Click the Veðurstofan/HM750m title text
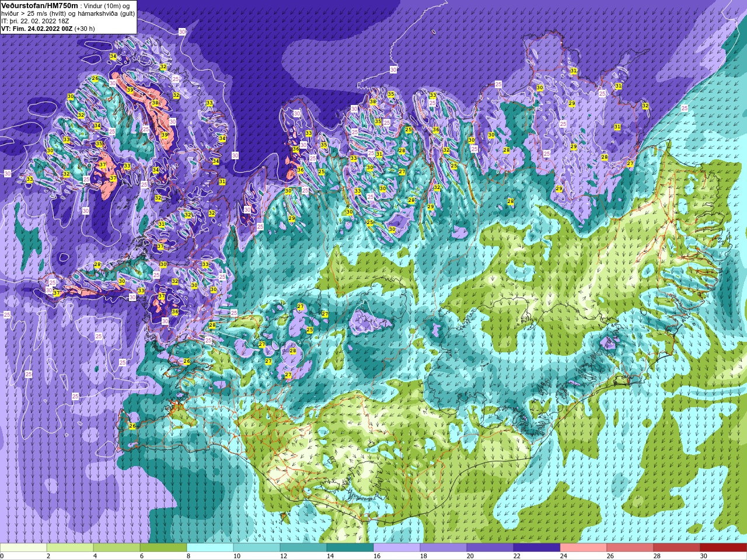747x560 pixels. point(40,5)
